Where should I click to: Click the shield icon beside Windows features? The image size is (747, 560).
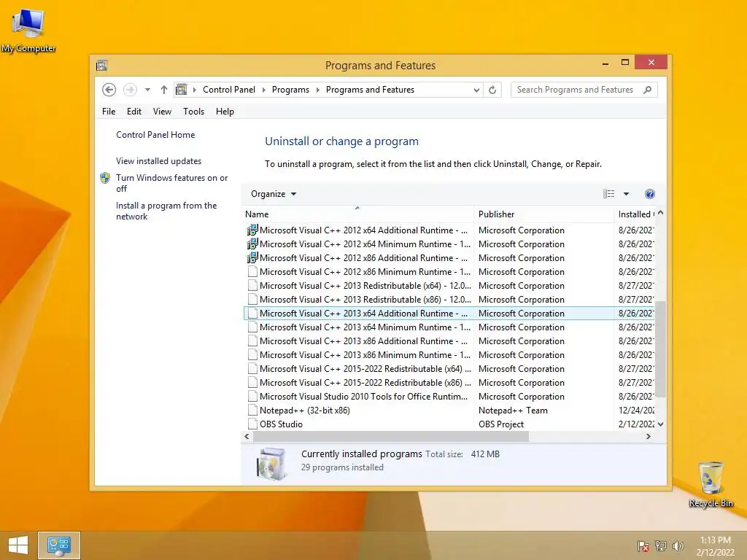pyautogui.click(x=105, y=178)
